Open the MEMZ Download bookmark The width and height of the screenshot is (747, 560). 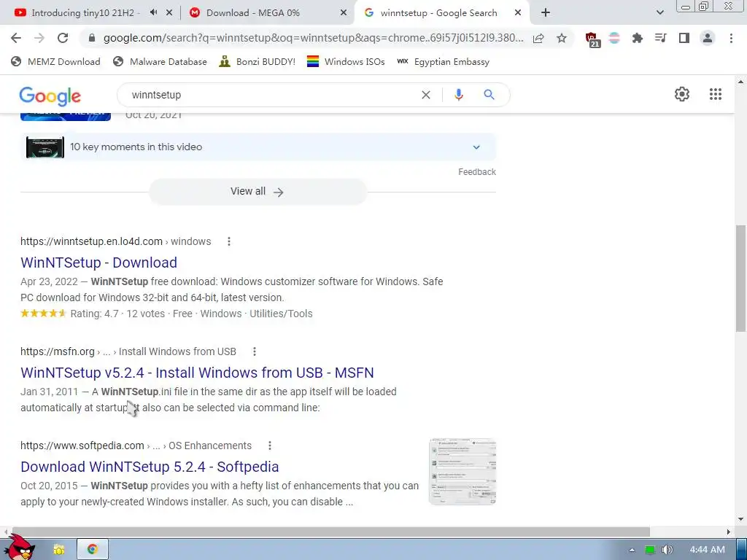point(55,61)
